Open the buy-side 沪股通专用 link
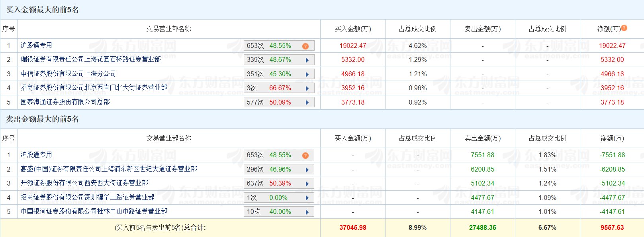This screenshot has height=237, width=644. (36, 45)
